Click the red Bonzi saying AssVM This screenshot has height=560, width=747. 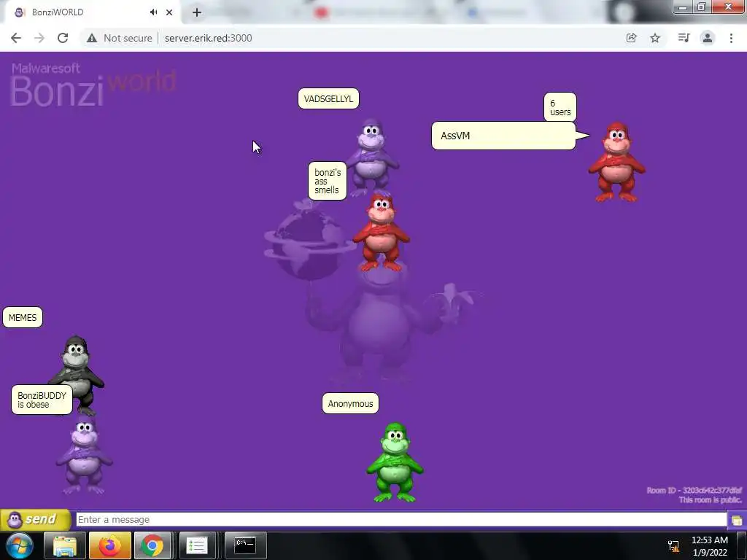tap(617, 162)
